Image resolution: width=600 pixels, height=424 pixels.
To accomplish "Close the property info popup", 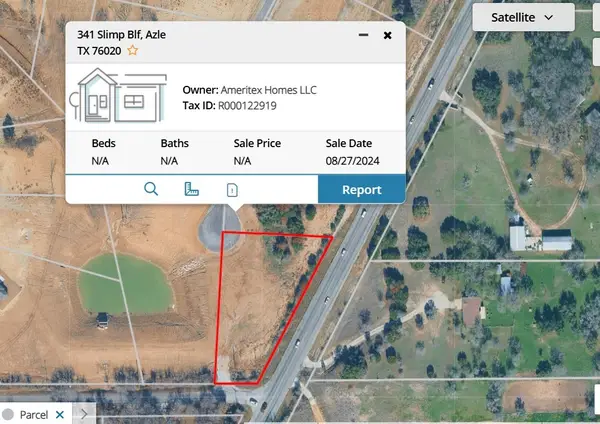I will coord(387,35).
